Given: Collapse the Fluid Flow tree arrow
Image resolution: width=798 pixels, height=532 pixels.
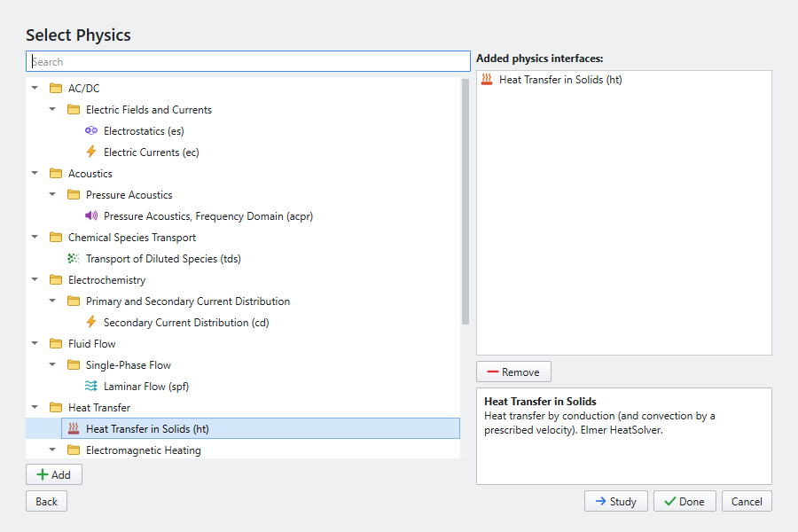Looking at the screenshot, I should pos(35,344).
